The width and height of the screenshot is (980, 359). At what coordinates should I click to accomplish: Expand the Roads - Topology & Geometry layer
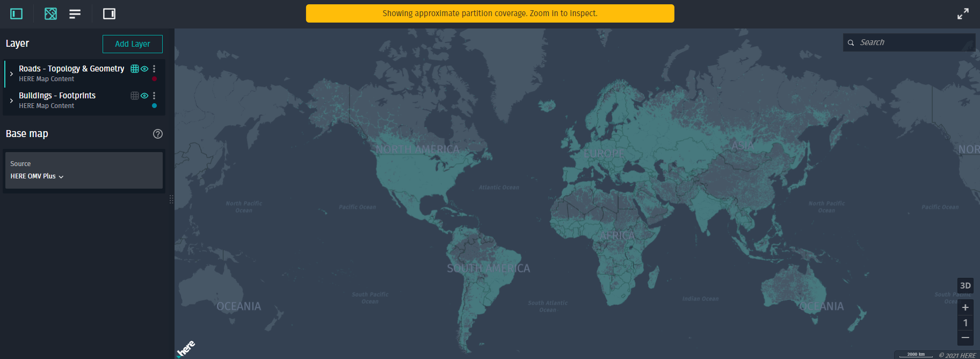11,74
